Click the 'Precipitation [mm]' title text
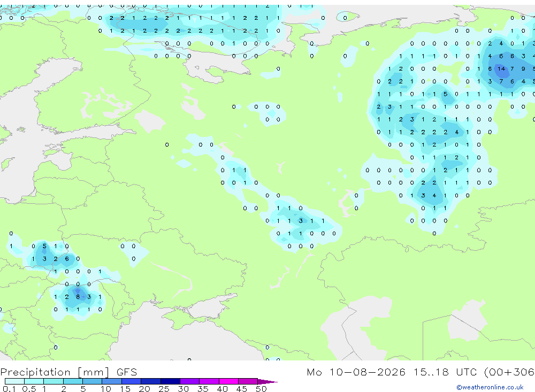The image size is (535, 392). (55, 372)
